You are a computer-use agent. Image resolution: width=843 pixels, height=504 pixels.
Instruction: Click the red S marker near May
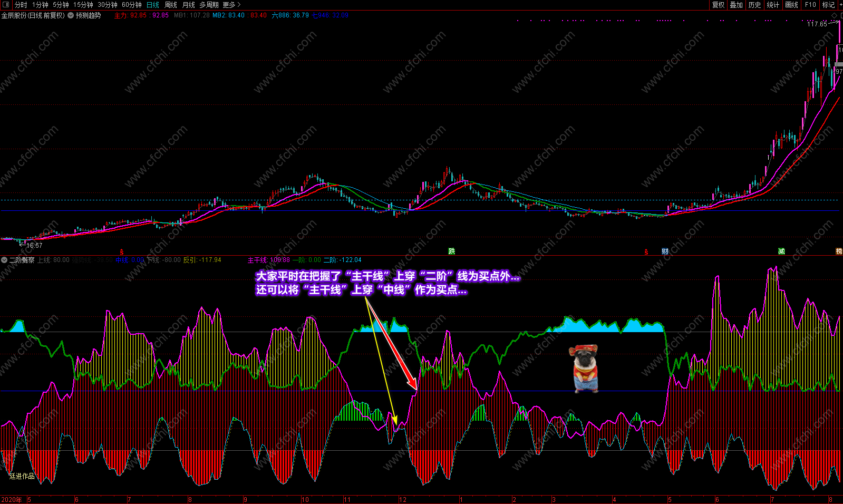[122, 252]
